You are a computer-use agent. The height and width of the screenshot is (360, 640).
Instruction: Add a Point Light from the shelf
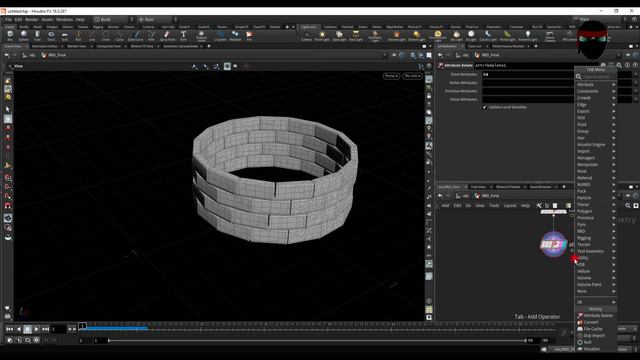(x=322, y=36)
